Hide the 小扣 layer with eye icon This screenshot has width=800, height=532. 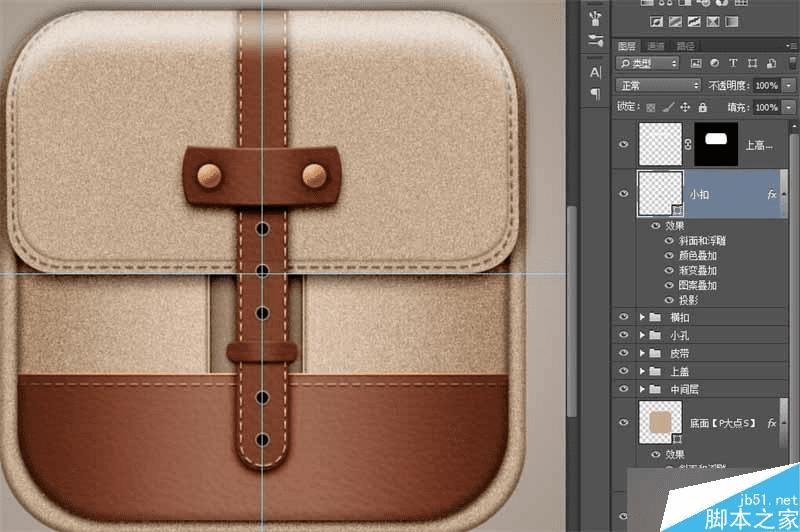(x=623, y=194)
